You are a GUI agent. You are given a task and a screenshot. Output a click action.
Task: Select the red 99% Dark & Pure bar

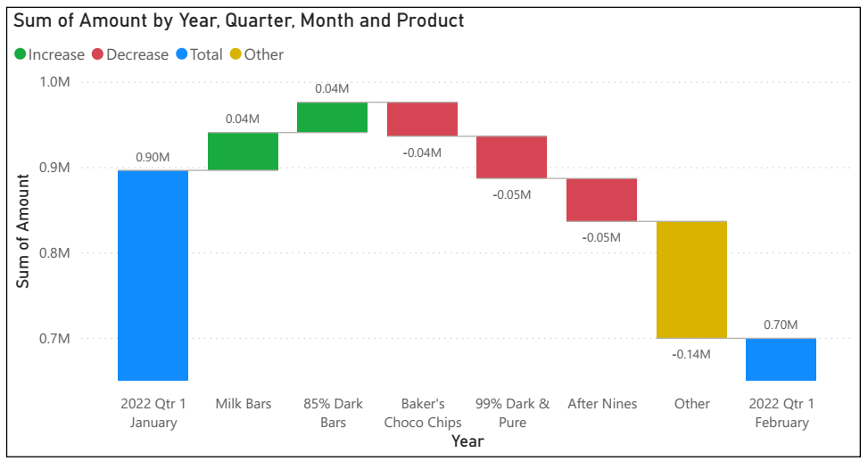click(x=511, y=157)
